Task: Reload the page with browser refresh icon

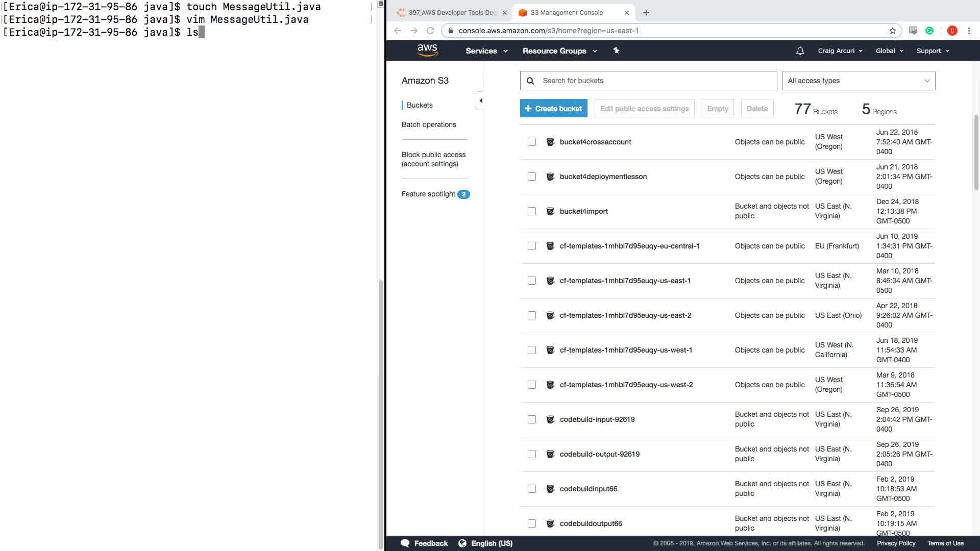Action: [x=430, y=31]
